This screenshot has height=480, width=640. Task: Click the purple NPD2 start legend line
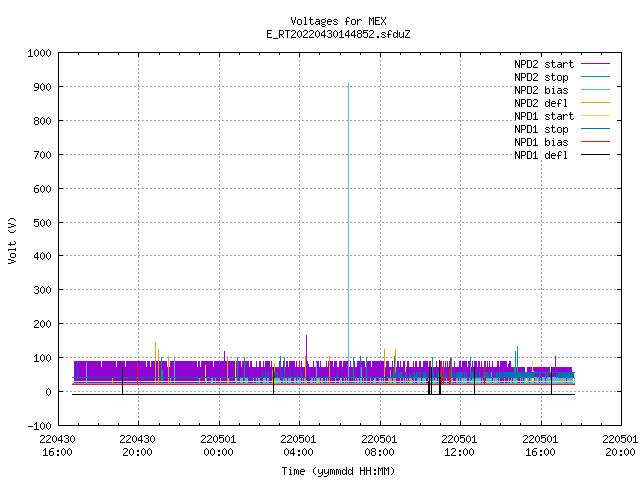pyautogui.click(x=595, y=64)
